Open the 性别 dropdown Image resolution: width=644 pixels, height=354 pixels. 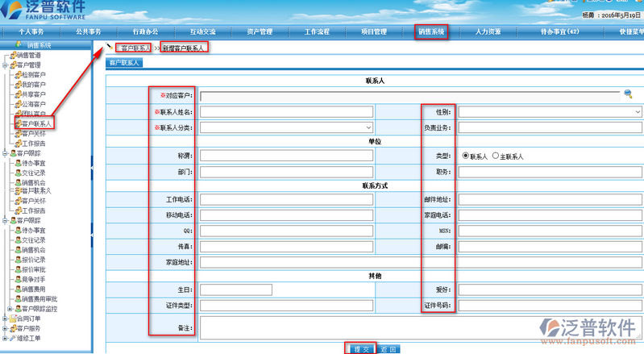click(550, 112)
